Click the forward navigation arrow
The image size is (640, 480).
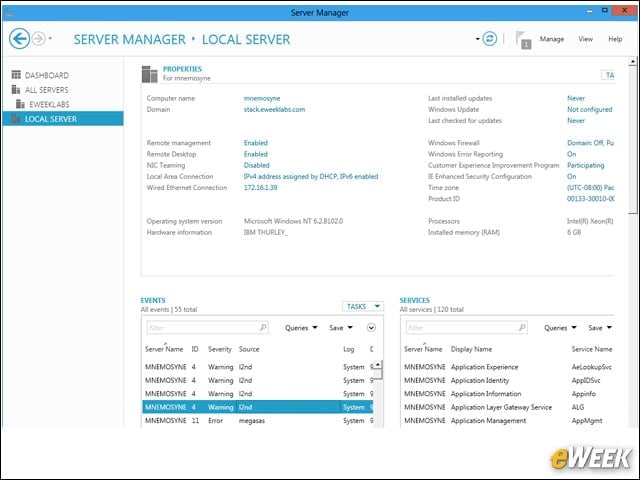[x=39, y=39]
